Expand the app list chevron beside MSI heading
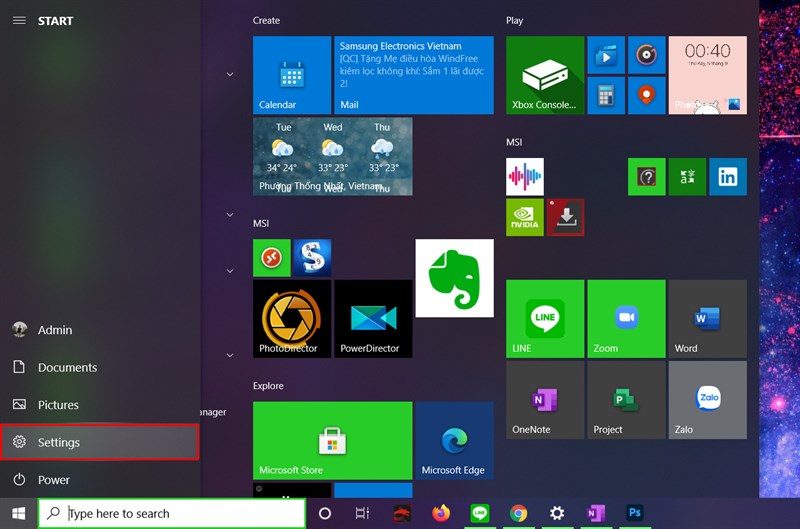800x529 pixels. point(230,215)
